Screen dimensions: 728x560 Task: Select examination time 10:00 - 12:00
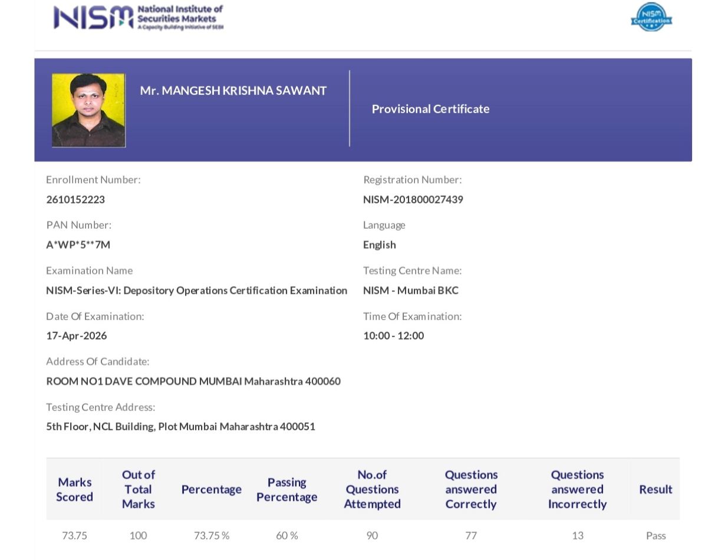394,335
